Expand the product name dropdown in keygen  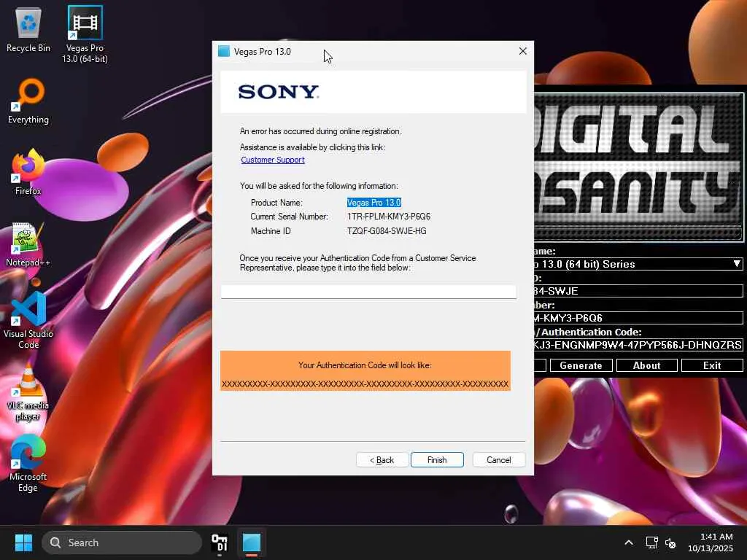(x=737, y=264)
